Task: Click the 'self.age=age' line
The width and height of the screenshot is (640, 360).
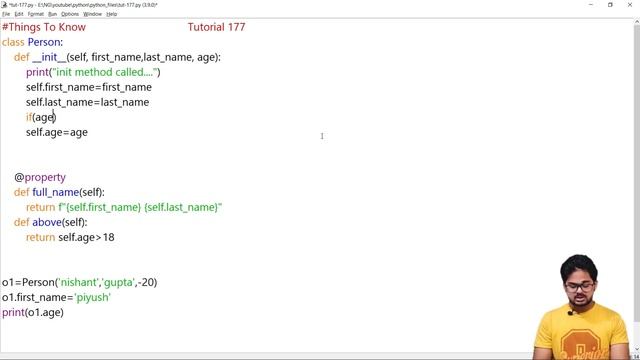Action: coord(57,133)
